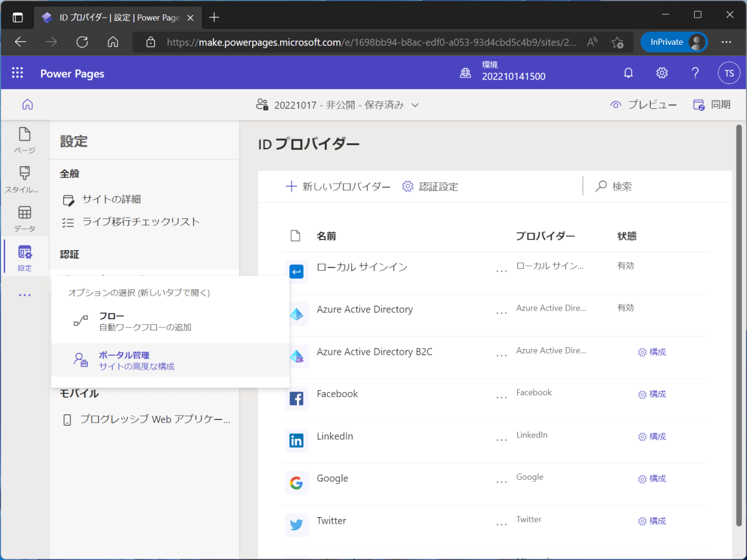Open more options for ローカル サインイン row
747x560 pixels.
(x=502, y=271)
